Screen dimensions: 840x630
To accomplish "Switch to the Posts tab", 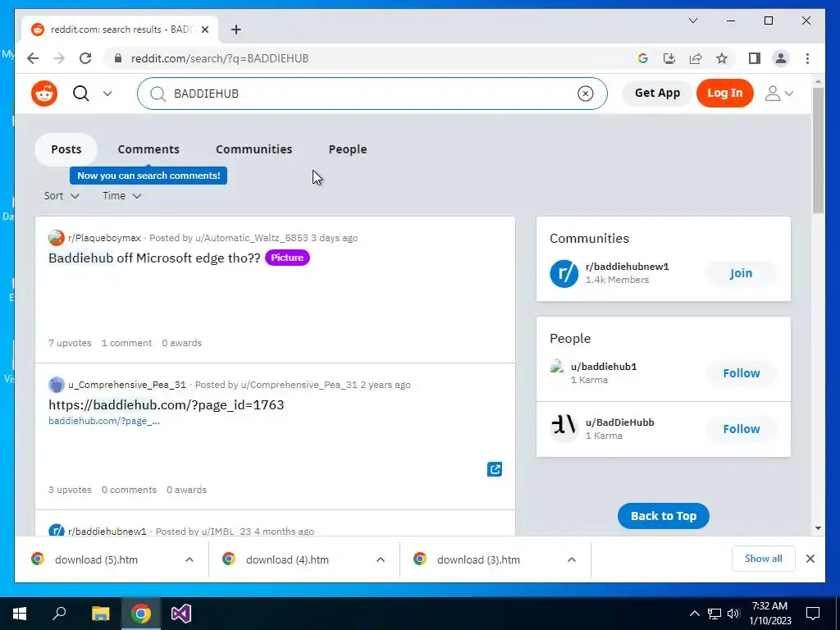I will click(x=66, y=149).
